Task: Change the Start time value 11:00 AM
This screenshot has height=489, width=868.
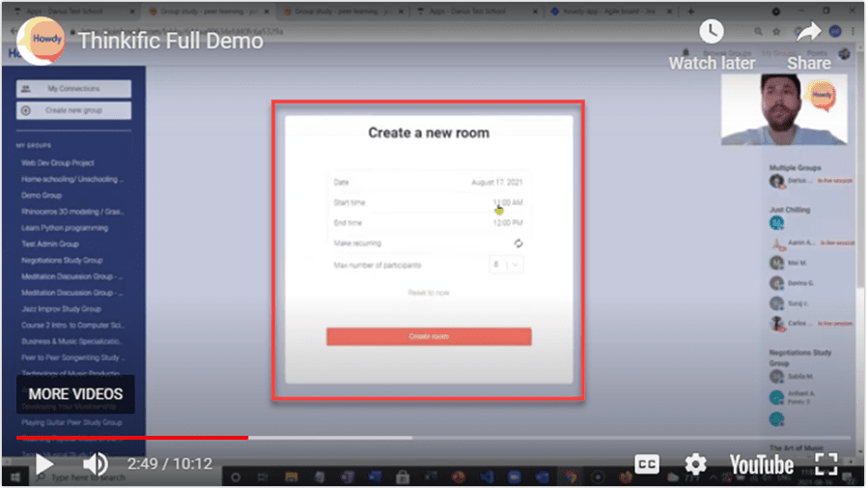Action: (x=508, y=203)
